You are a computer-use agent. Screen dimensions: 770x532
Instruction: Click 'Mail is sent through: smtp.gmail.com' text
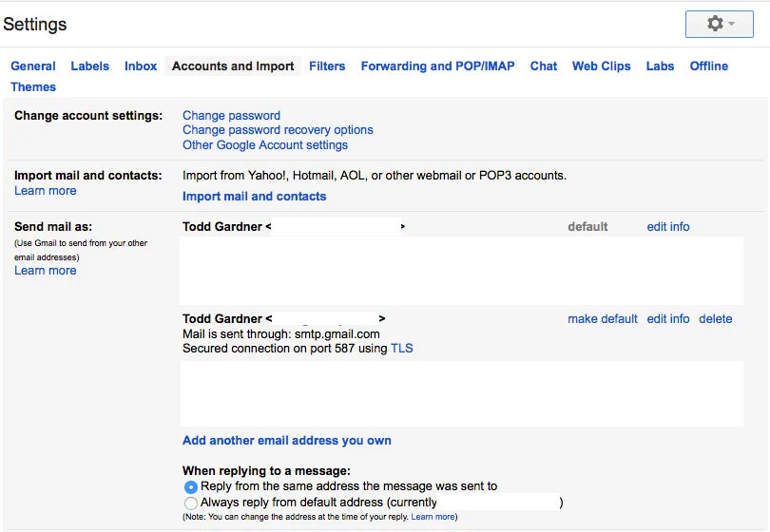(x=280, y=334)
